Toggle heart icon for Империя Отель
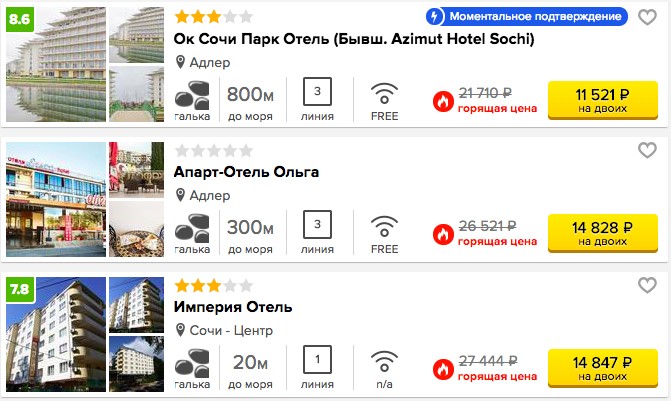 647,285
